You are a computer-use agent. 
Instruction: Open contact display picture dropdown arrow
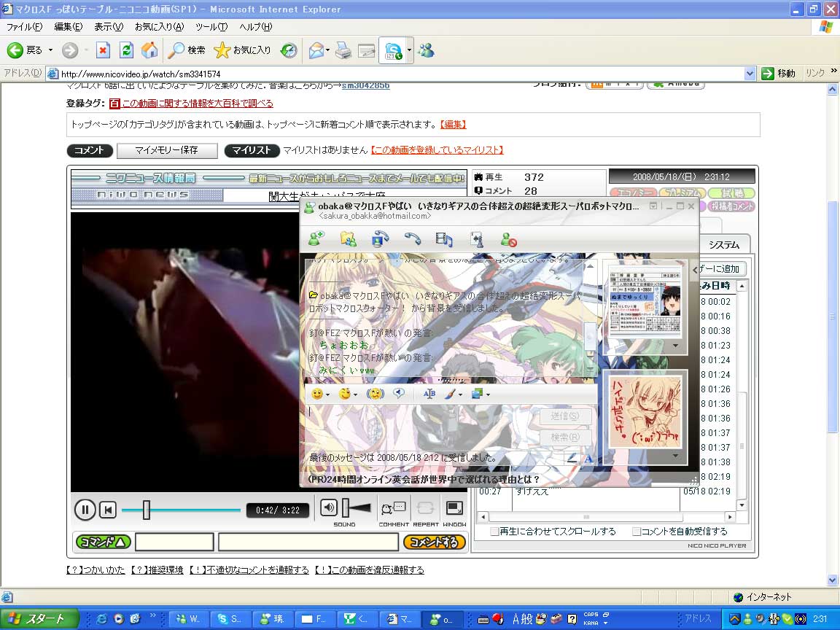[x=675, y=346]
